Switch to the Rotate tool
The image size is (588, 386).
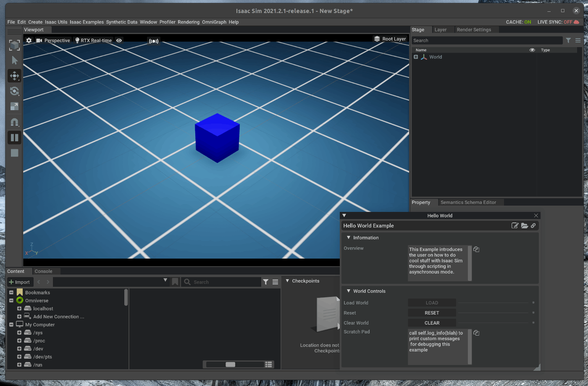coord(14,91)
